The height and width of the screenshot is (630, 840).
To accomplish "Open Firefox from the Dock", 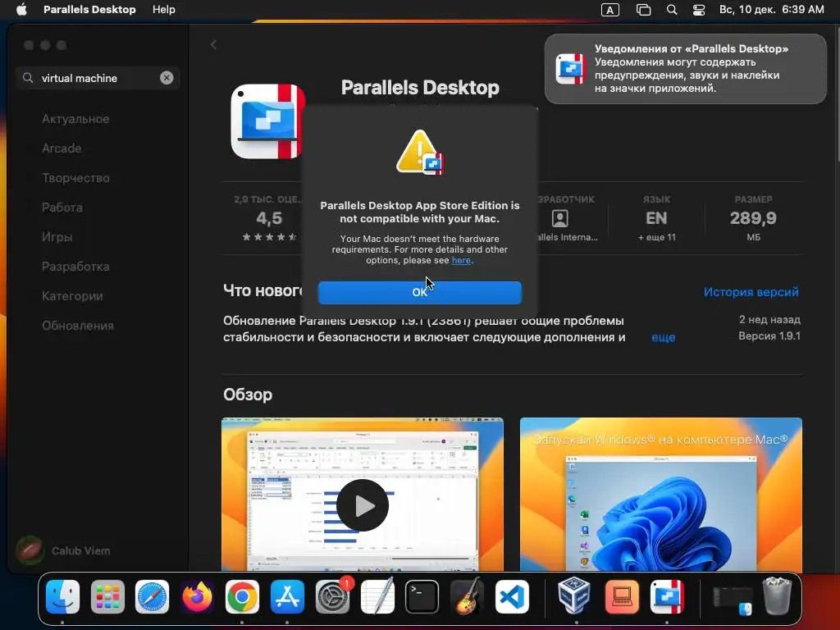I will 197,597.
